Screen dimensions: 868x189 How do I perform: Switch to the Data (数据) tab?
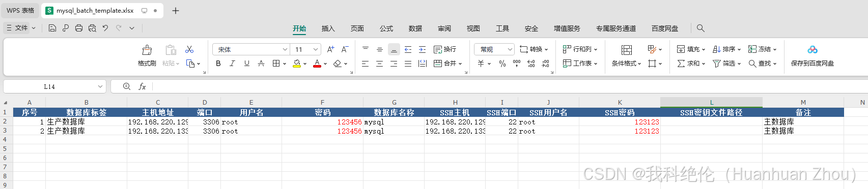(415, 28)
